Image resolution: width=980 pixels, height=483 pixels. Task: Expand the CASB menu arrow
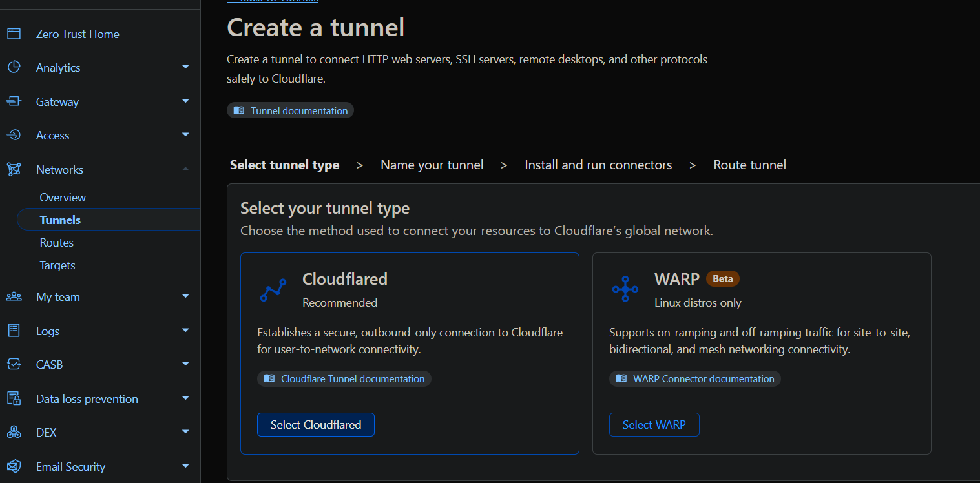point(185,364)
